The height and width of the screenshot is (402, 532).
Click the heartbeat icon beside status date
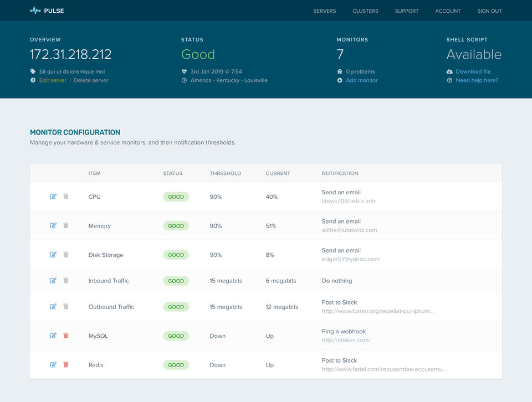(x=184, y=71)
